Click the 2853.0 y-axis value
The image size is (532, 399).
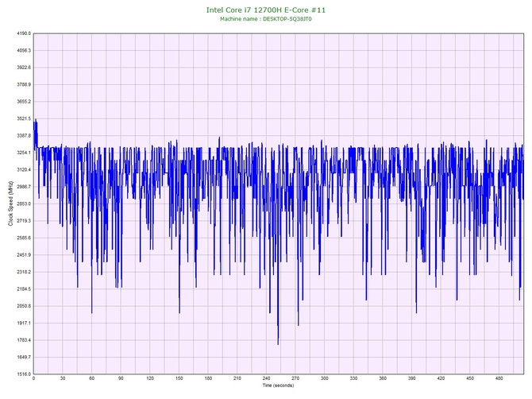click(24, 203)
